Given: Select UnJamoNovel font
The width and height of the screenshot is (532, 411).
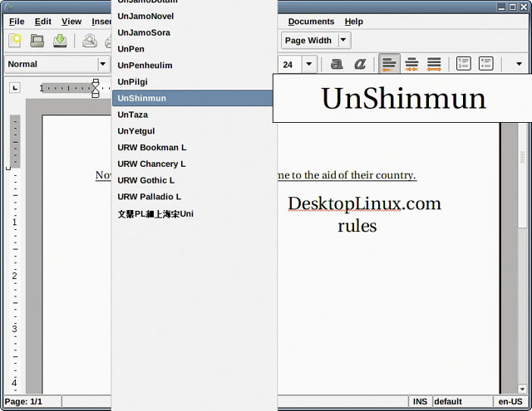Looking at the screenshot, I should [194, 17].
